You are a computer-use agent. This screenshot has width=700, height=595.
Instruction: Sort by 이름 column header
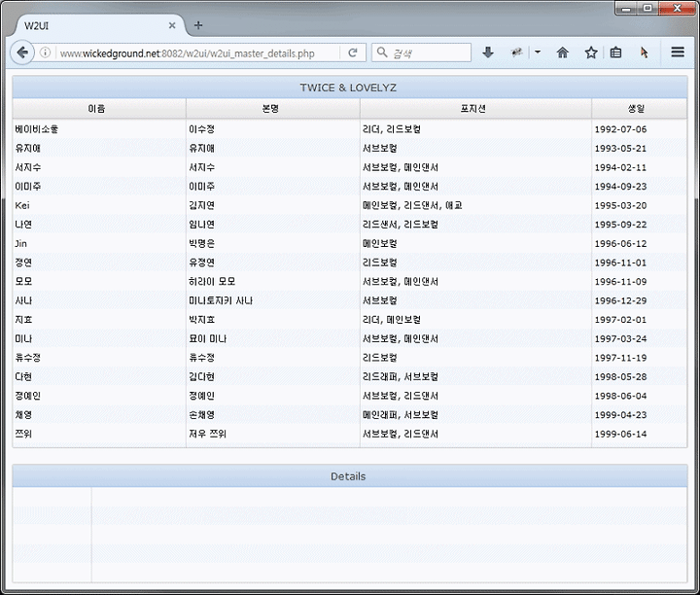99,109
